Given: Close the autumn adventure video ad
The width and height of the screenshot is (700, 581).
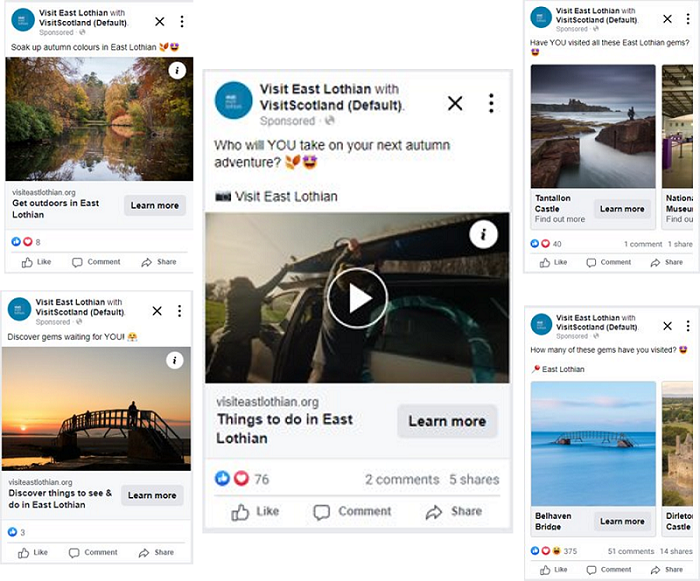Looking at the screenshot, I should (x=455, y=104).
